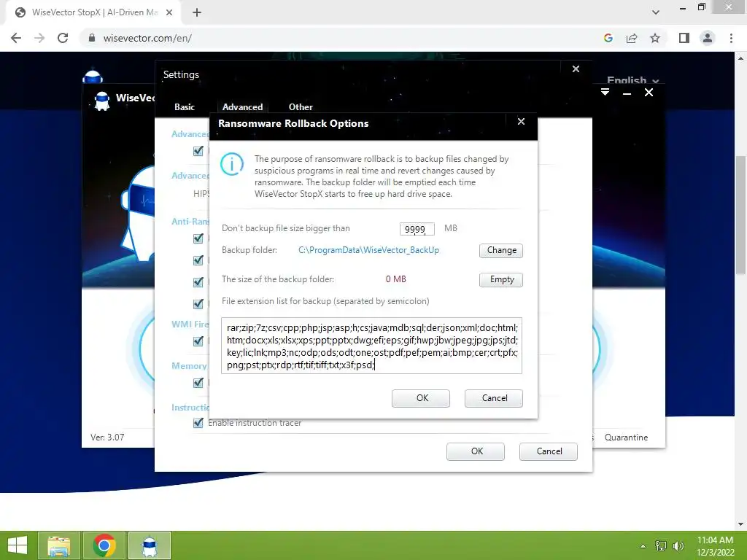Show hidden tray icons arrow

tap(643, 546)
